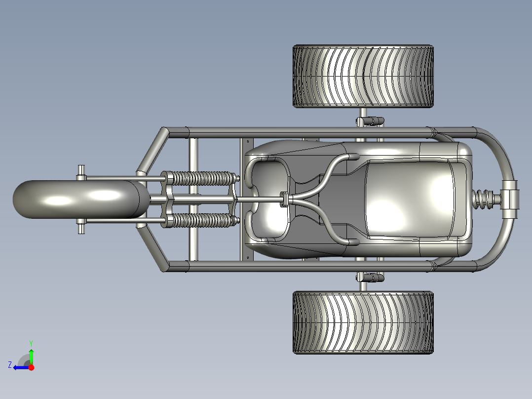Click the green Y axis arrow of the triad

click(31, 356)
